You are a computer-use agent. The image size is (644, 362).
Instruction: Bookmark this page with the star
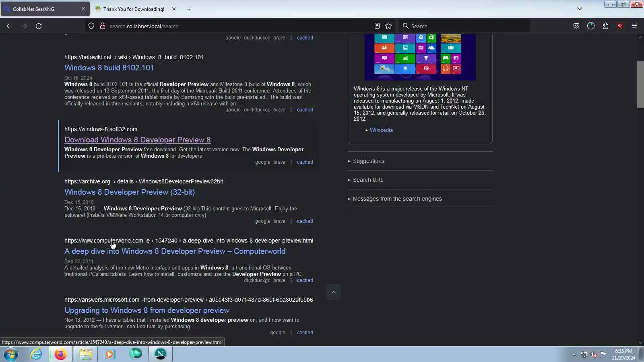click(388, 26)
